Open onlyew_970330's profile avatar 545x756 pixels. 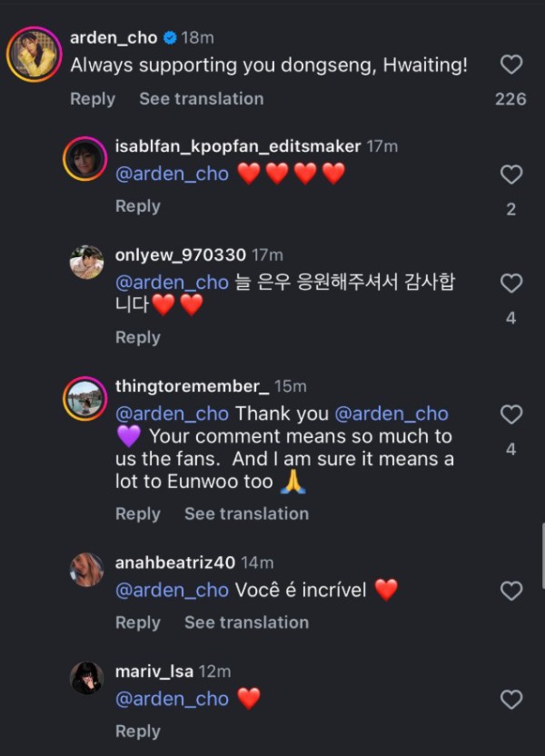86,262
